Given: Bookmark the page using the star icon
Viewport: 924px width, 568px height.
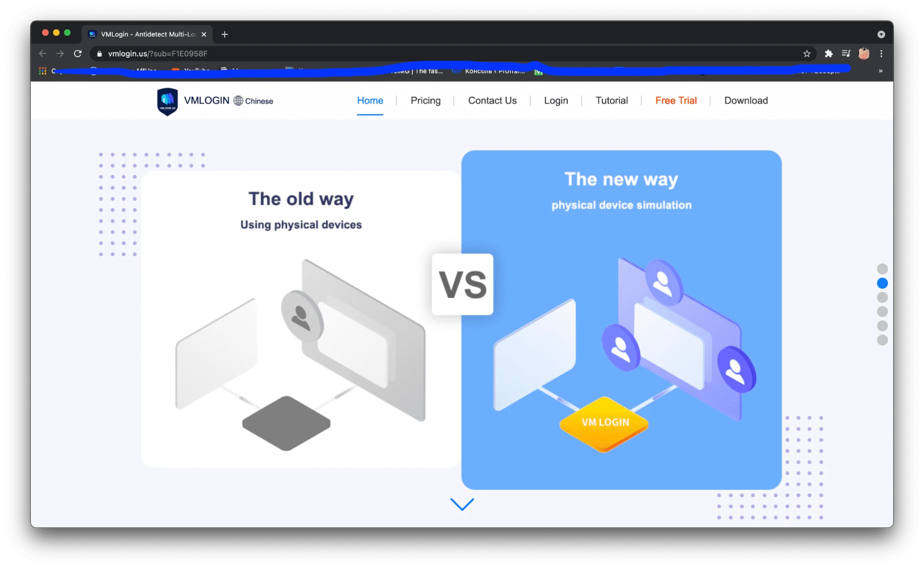Looking at the screenshot, I should [807, 54].
